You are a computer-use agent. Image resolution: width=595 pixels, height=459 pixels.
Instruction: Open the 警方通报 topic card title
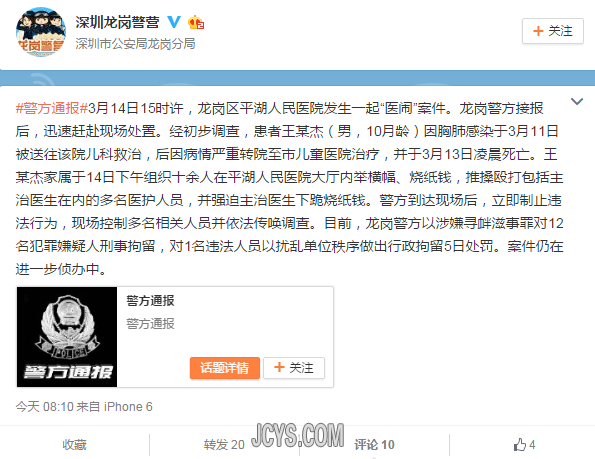[150, 301]
